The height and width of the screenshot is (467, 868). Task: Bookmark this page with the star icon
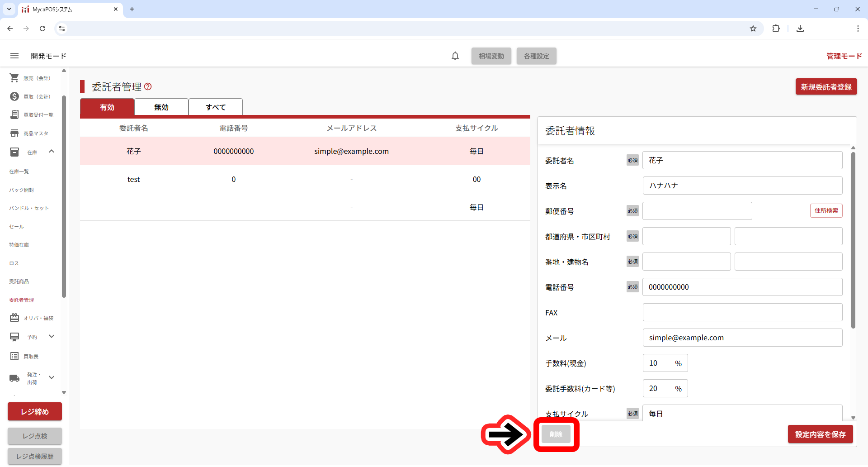pos(753,29)
